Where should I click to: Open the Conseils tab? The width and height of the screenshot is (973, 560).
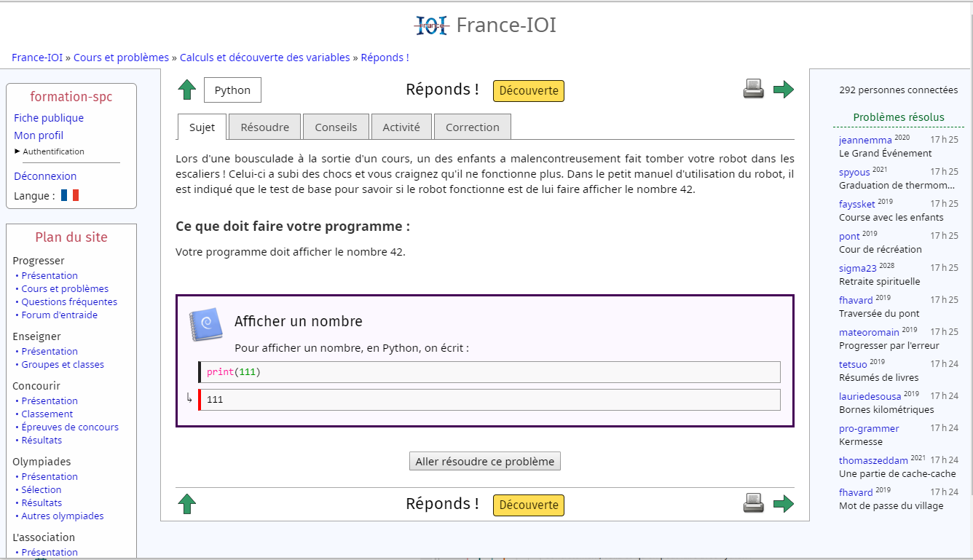[336, 126]
